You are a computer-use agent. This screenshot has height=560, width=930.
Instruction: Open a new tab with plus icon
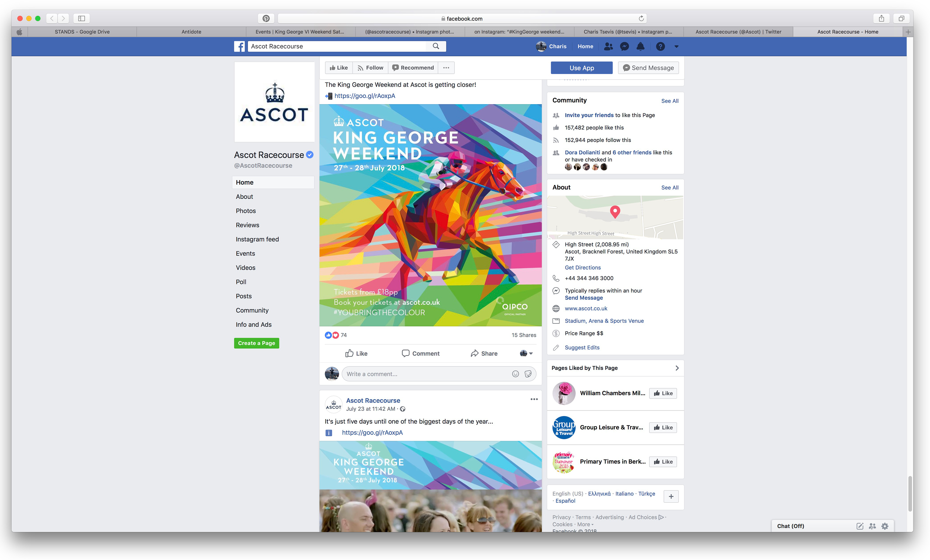coord(908,32)
